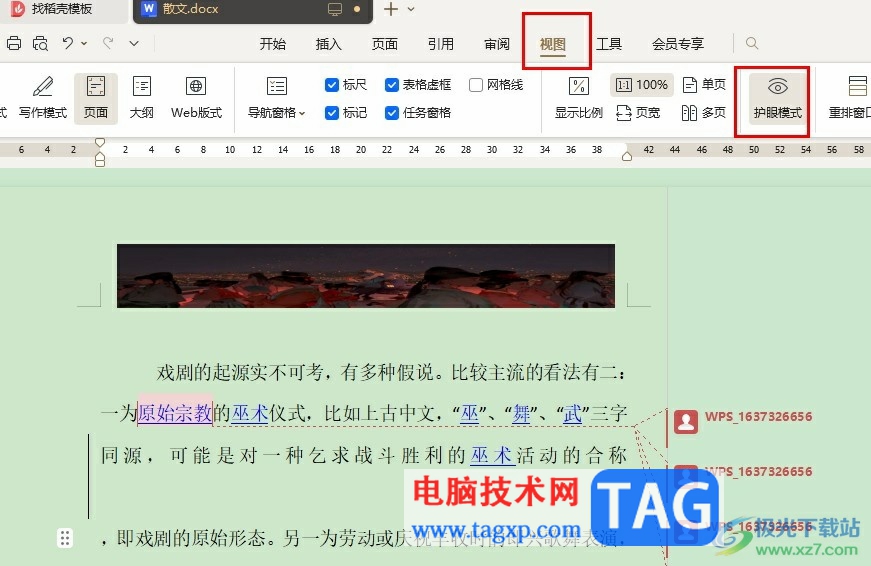Open the 显示比例 zoom dialog
The width and height of the screenshot is (871, 566).
(x=578, y=98)
